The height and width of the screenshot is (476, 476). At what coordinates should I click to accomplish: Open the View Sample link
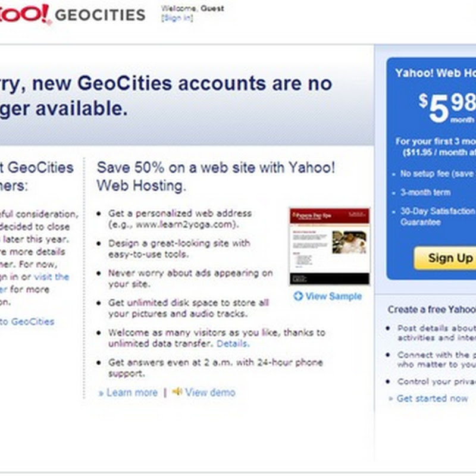333,296
